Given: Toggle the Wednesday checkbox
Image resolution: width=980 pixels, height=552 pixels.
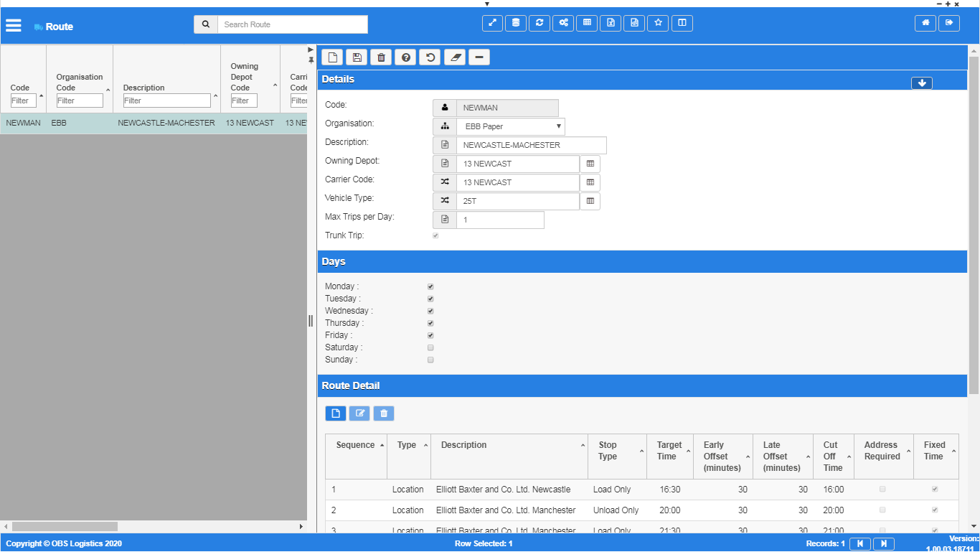Looking at the screenshot, I should 430,311.
